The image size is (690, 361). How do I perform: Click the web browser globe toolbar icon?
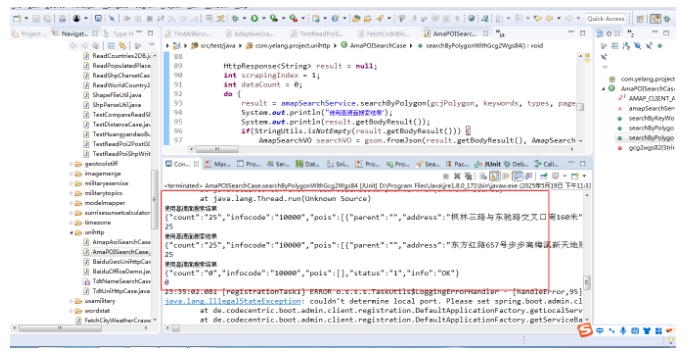(x=471, y=18)
